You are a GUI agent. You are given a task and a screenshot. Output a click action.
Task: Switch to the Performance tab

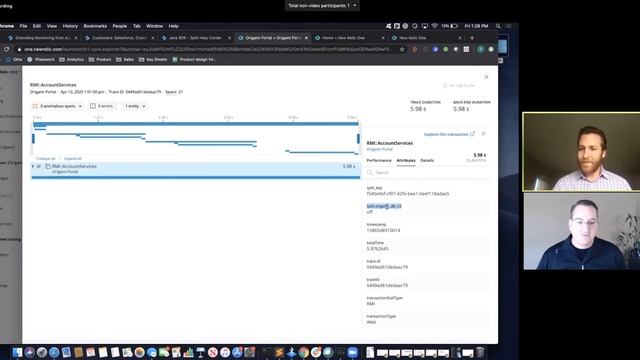pyautogui.click(x=379, y=160)
